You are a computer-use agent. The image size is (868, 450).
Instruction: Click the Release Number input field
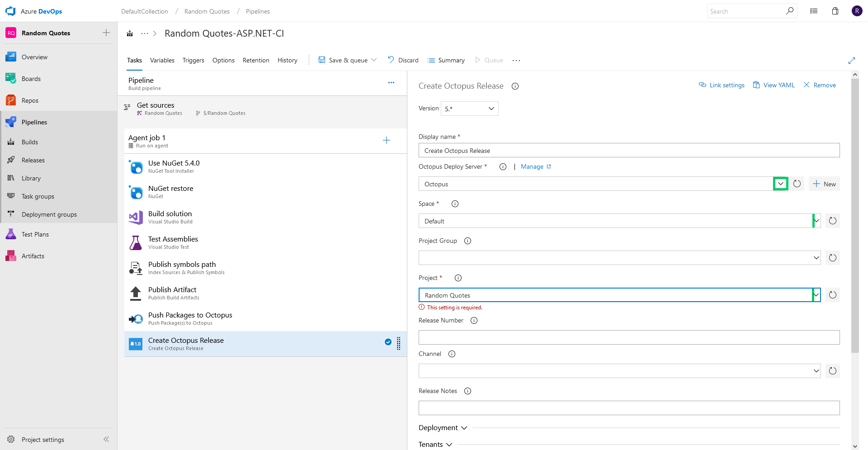629,337
